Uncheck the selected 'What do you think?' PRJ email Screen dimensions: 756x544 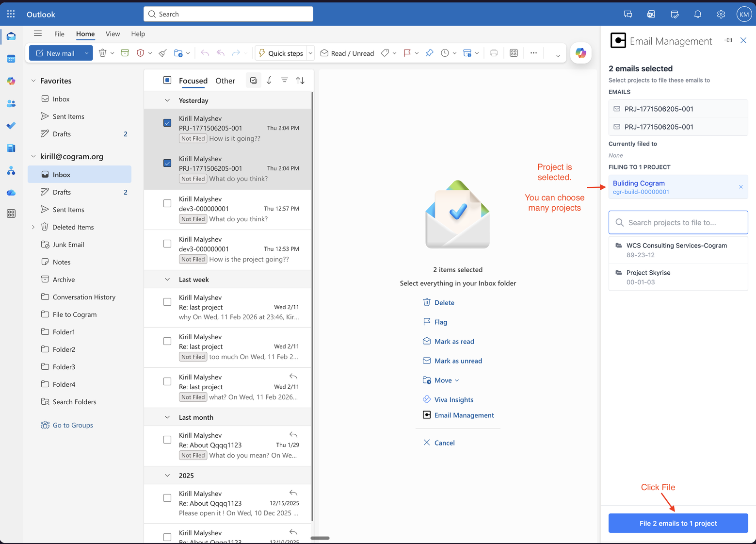167,163
